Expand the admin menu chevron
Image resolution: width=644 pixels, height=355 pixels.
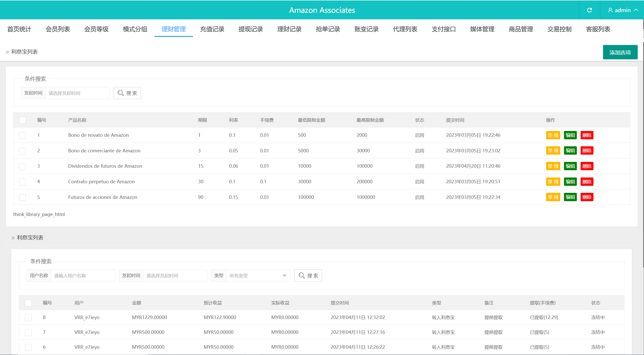(636, 10)
